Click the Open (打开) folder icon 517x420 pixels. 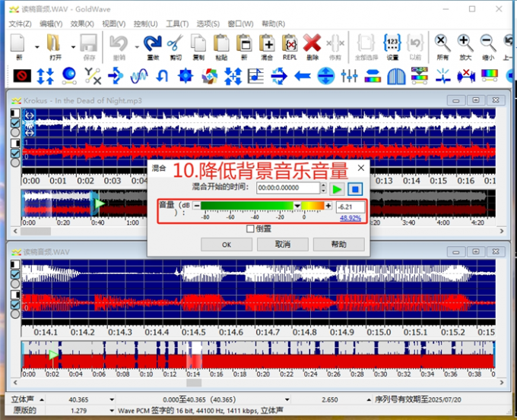pos(54,43)
